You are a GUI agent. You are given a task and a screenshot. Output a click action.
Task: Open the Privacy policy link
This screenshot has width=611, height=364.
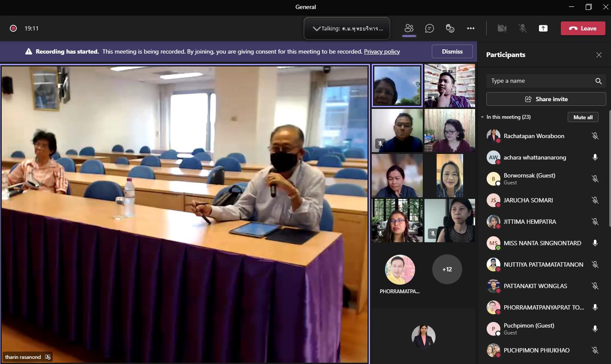coord(382,51)
